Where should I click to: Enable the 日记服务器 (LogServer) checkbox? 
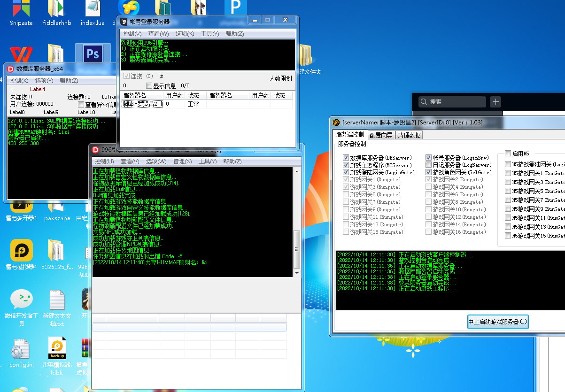tap(429, 165)
